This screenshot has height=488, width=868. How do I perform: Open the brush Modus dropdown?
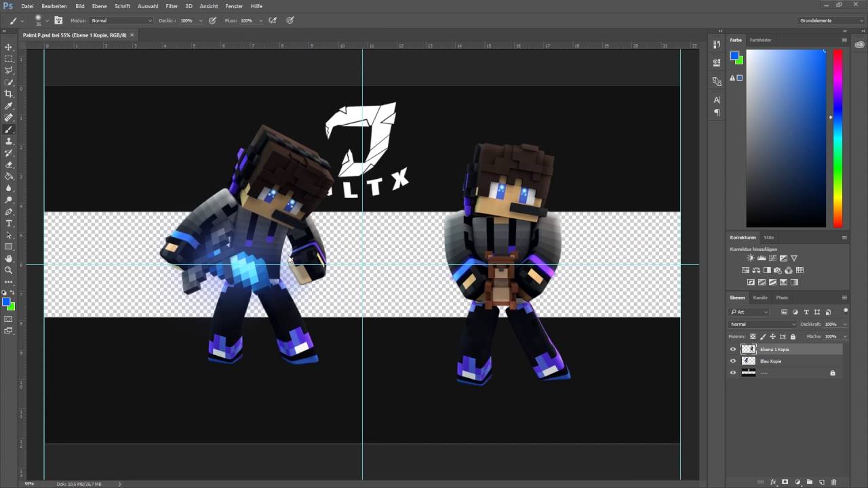click(x=121, y=20)
